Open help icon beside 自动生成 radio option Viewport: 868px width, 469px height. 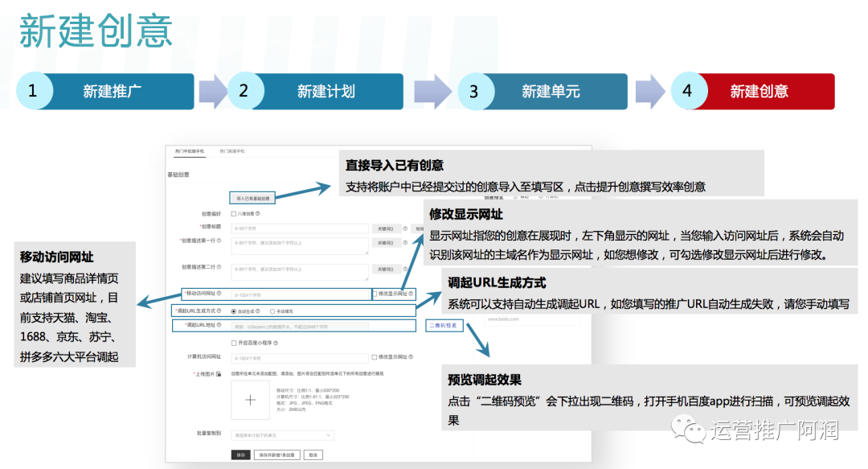point(258,311)
